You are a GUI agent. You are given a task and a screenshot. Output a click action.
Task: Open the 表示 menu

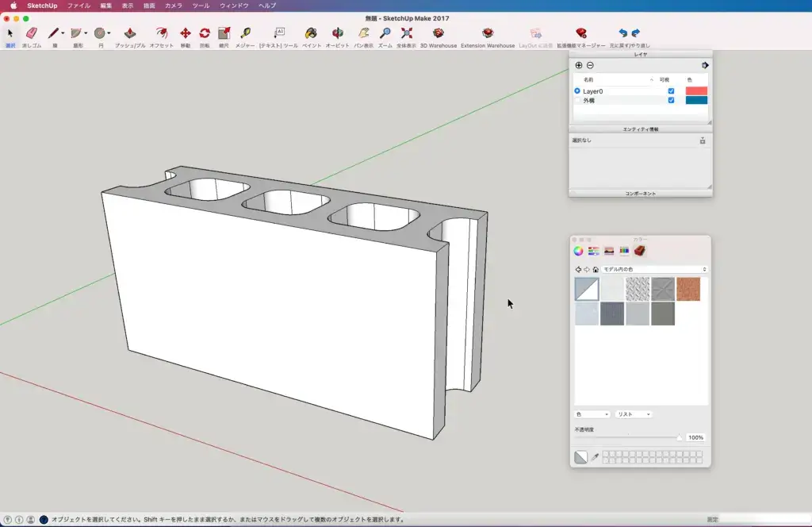(x=128, y=6)
